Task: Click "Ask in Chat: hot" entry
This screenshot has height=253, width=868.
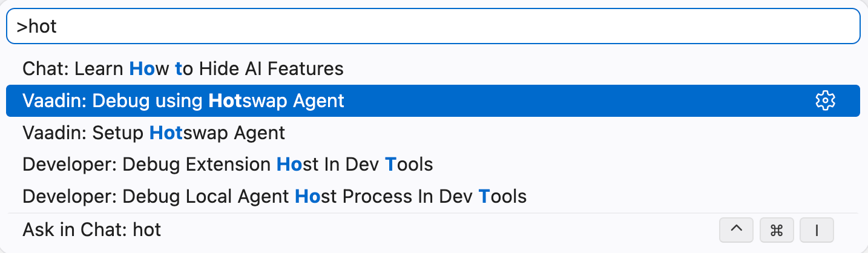Action: point(433,230)
